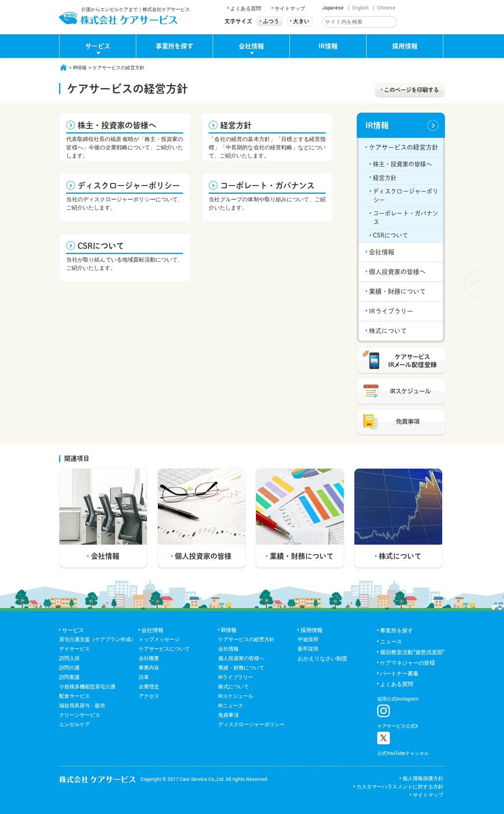Viewport: 504px width, 814px height.
Task: Click circled arrow icon next to CSRについて card
Action: [x=70, y=246]
